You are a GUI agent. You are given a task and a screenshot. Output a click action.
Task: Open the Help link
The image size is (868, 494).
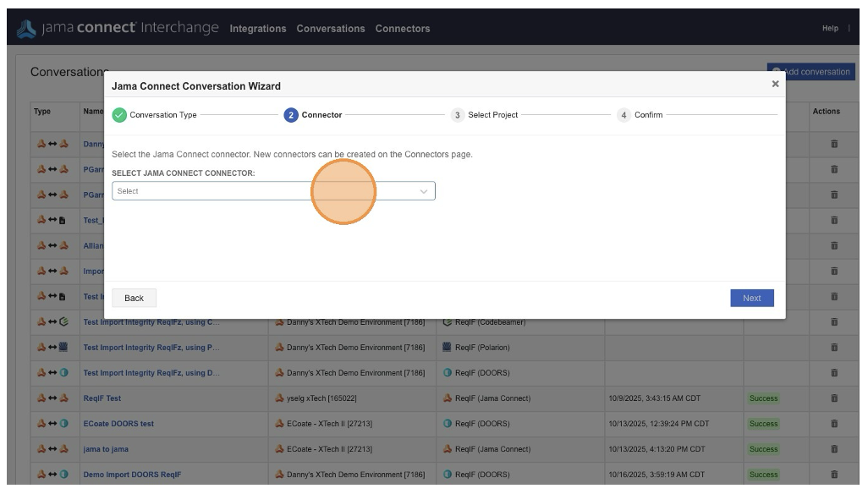tap(830, 28)
